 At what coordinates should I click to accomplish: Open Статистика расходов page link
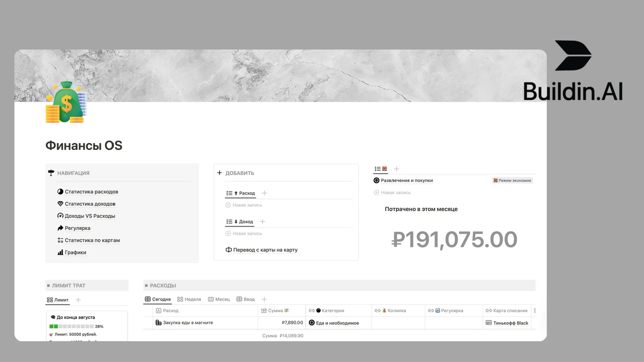point(91,192)
